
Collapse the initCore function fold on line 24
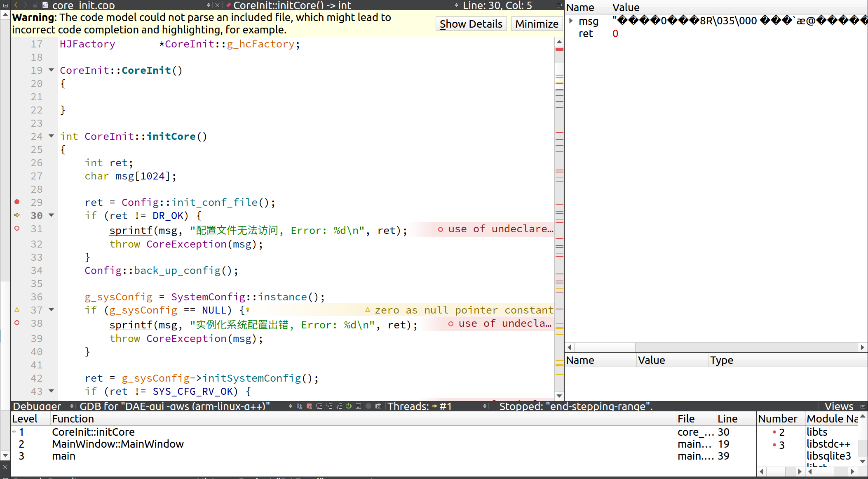click(51, 136)
